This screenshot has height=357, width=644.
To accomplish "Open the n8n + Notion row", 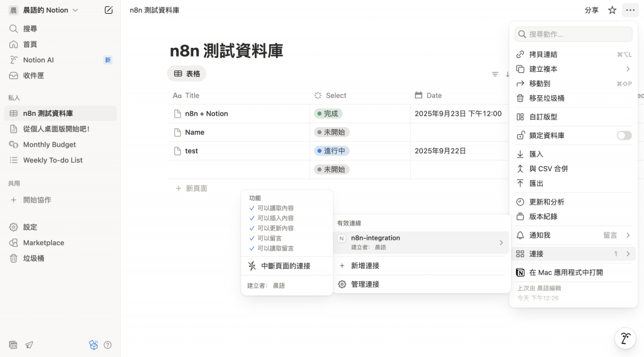I will 206,113.
